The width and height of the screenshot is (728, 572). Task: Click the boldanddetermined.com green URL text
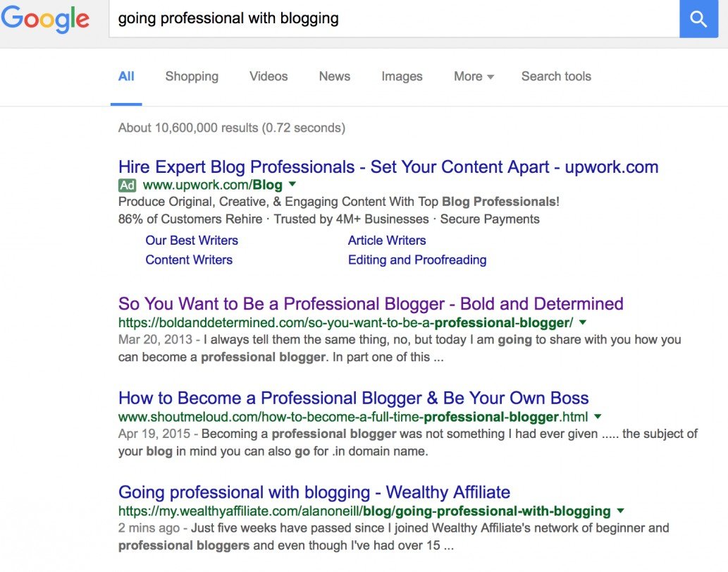pyautogui.click(x=346, y=322)
